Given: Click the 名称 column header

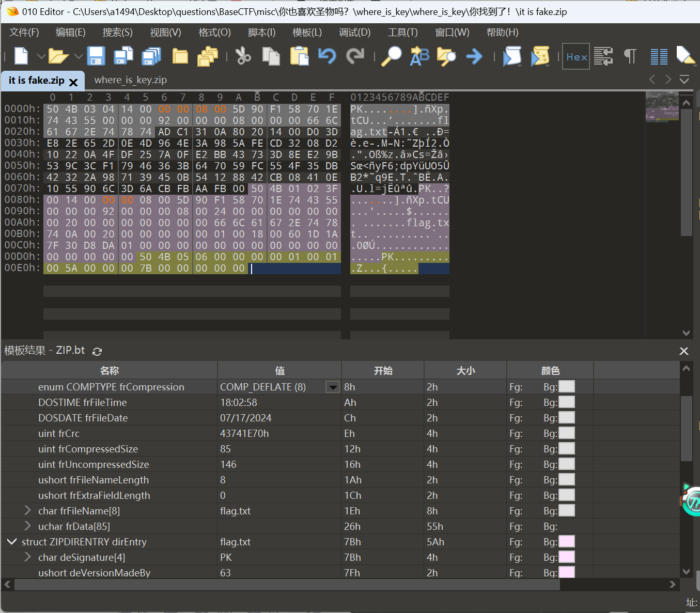Looking at the screenshot, I should [x=110, y=370].
